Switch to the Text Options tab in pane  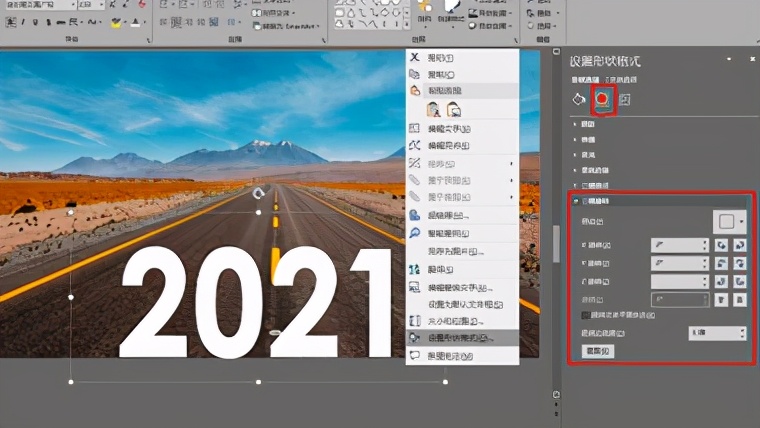coord(621,79)
